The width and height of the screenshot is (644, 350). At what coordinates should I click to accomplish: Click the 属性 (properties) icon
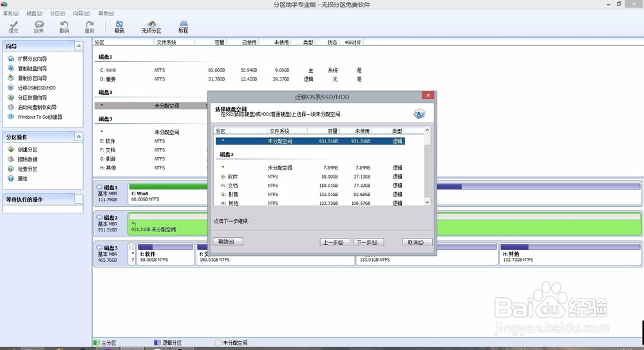click(11, 179)
